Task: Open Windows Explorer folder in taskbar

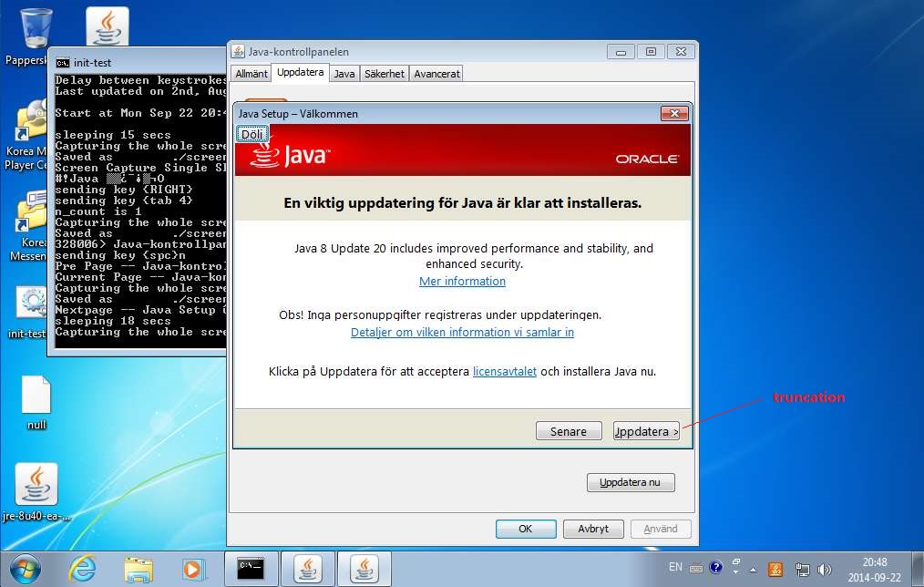Action: tap(138, 568)
